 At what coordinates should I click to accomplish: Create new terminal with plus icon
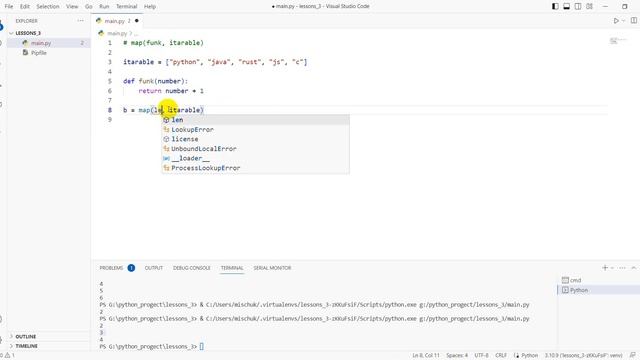[x=605, y=268]
